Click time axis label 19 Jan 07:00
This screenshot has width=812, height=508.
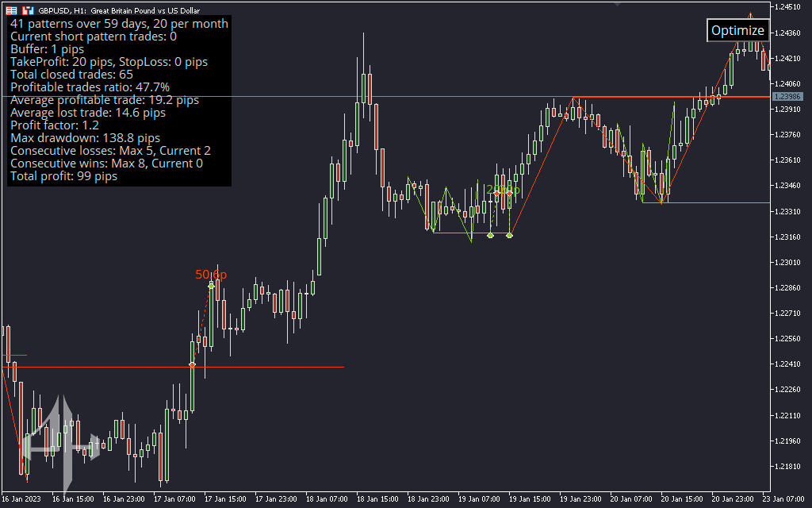point(479,499)
